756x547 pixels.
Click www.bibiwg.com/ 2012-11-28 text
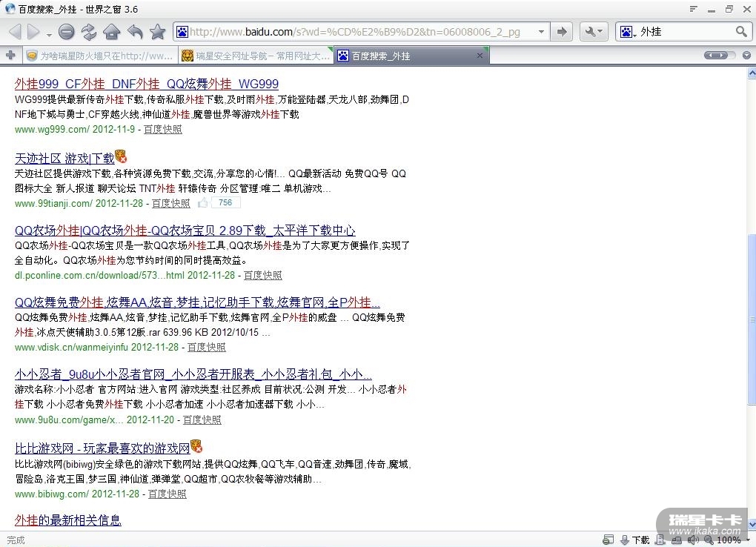tap(76, 494)
